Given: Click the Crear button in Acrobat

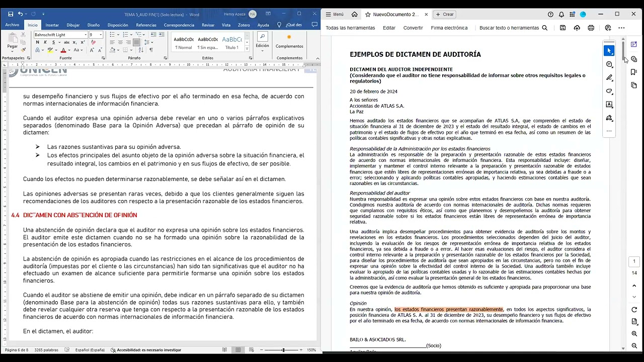Looking at the screenshot, I should [x=445, y=15].
